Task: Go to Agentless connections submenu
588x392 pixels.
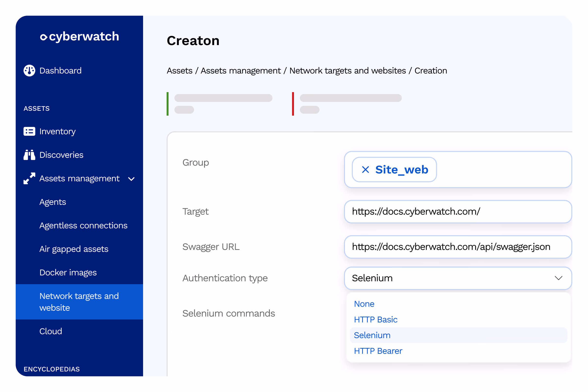Action: [x=84, y=225]
